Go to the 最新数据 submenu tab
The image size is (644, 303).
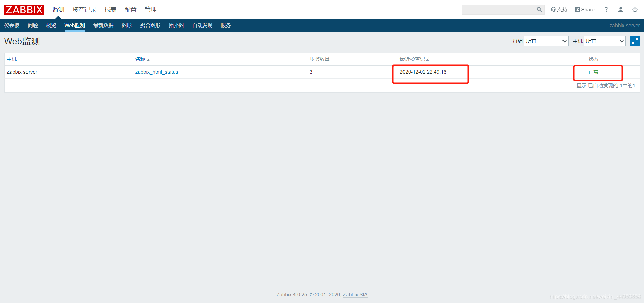[x=103, y=26]
